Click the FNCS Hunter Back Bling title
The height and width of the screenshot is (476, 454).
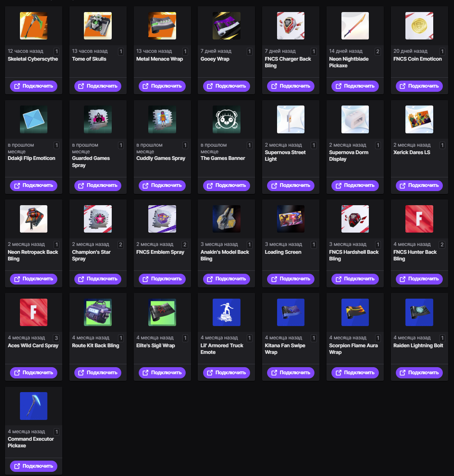click(415, 255)
